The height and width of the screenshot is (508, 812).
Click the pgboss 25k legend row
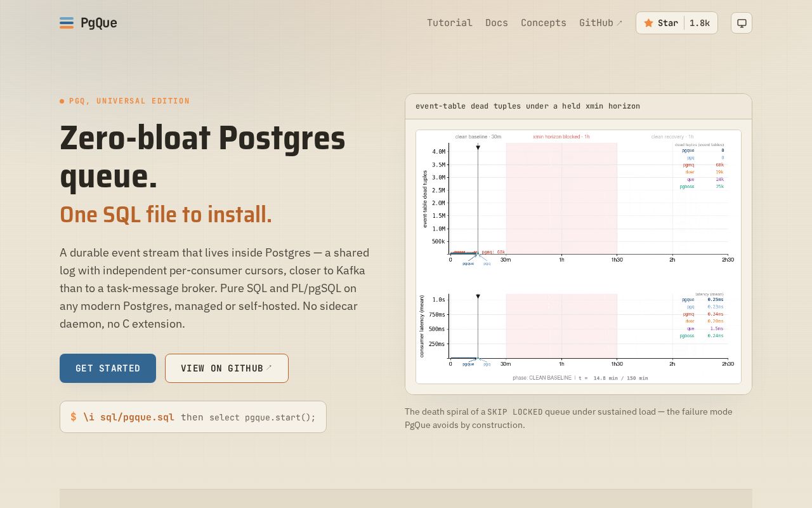(x=702, y=187)
